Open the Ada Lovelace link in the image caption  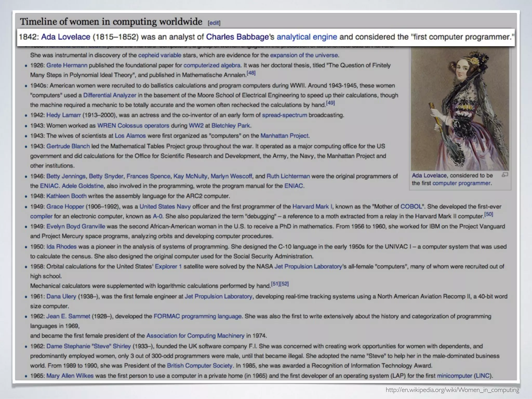coord(429,176)
